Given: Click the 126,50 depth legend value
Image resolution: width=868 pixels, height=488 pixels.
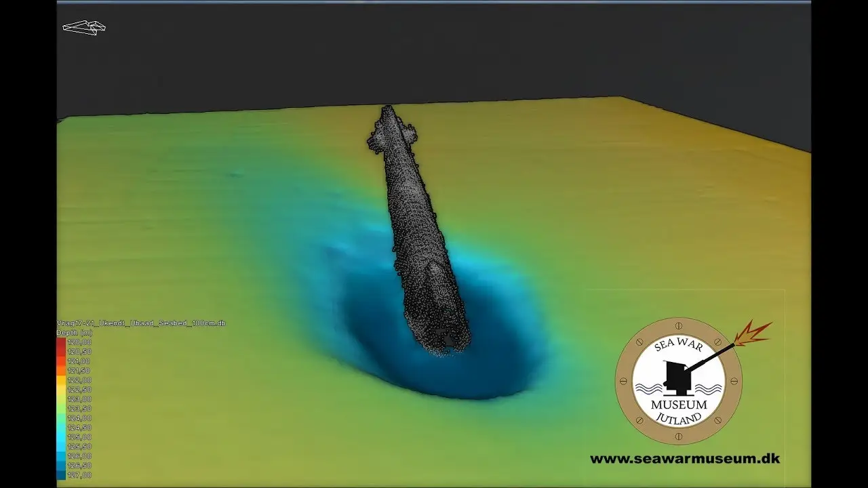Looking at the screenshot, I should 79,466.
